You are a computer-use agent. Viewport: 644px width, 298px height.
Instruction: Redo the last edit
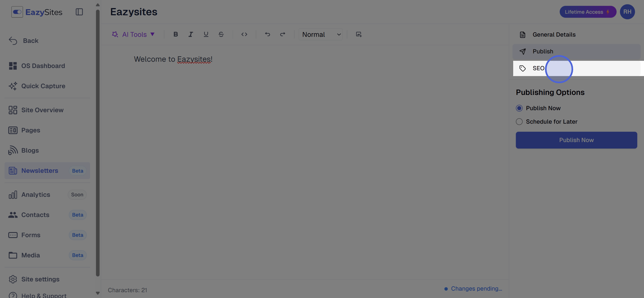click(x=283, y=35)
